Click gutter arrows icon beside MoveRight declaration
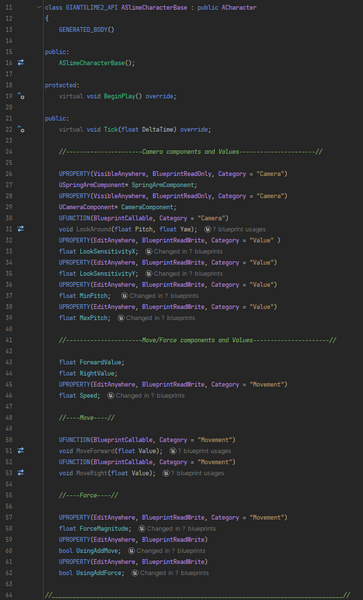 tap(21, 473)
